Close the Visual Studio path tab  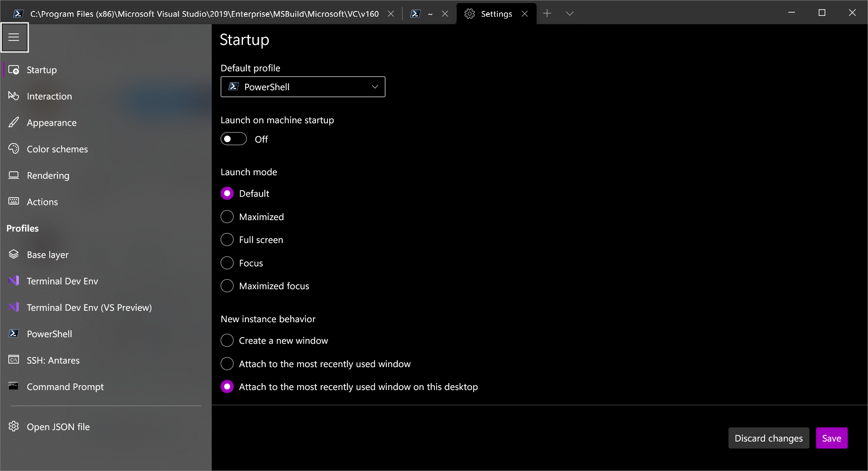click(391, 14)
